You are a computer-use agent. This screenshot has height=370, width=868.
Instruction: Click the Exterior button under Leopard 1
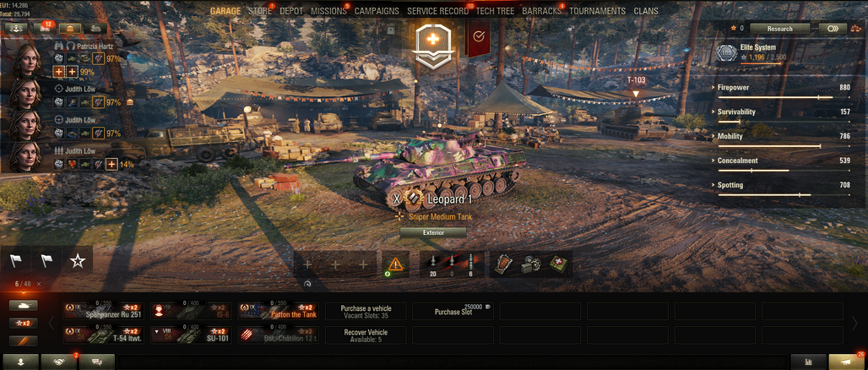coord(433,232)
